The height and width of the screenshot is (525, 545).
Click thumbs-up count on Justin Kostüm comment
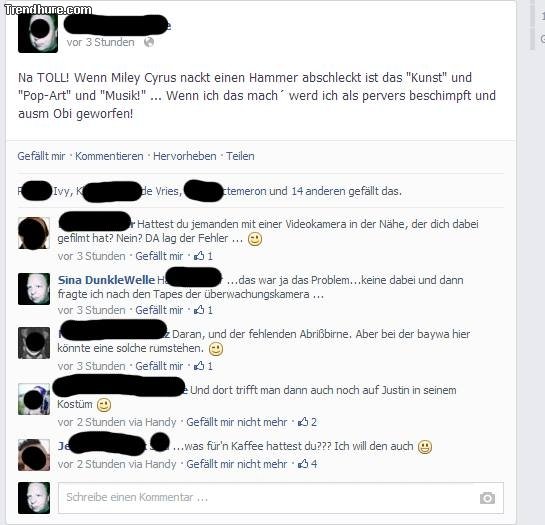point(314,422)
